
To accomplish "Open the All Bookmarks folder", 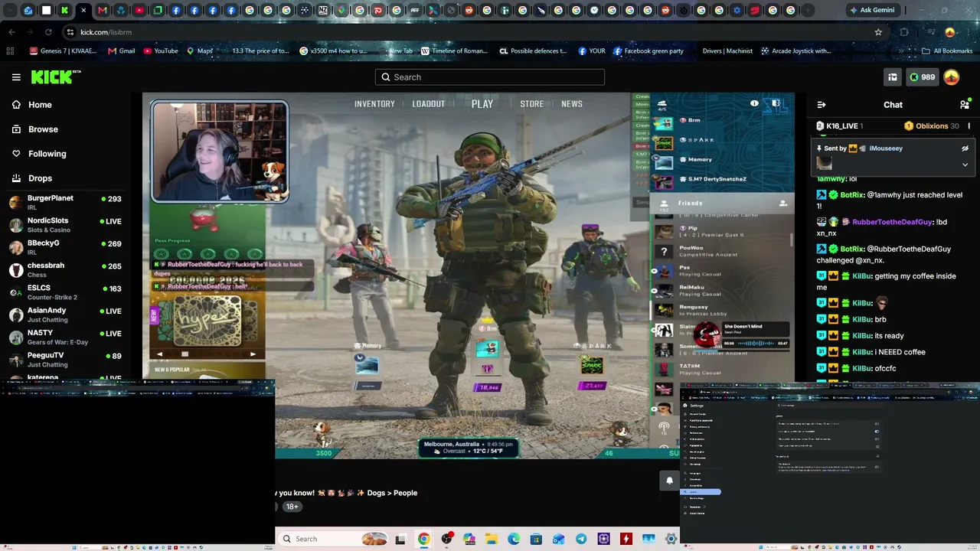I will click(947, 51).
